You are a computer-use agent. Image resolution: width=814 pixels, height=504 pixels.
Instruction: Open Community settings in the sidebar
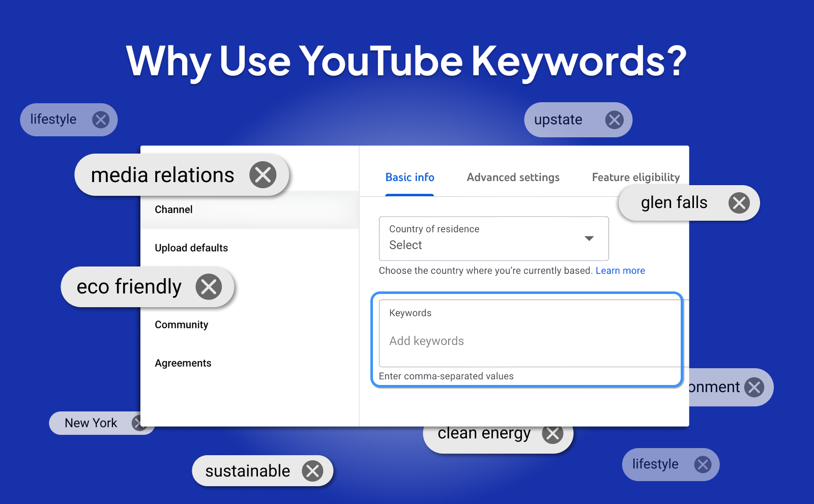coord(182,325)
